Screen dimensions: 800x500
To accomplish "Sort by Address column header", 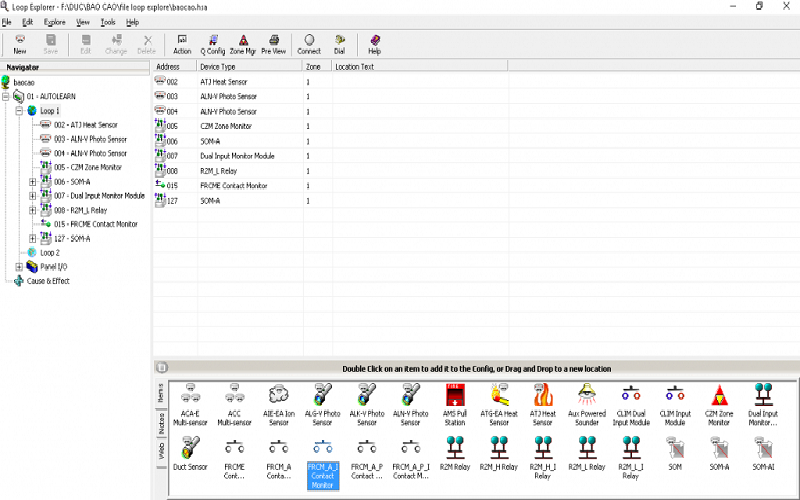I will (175, 67).
